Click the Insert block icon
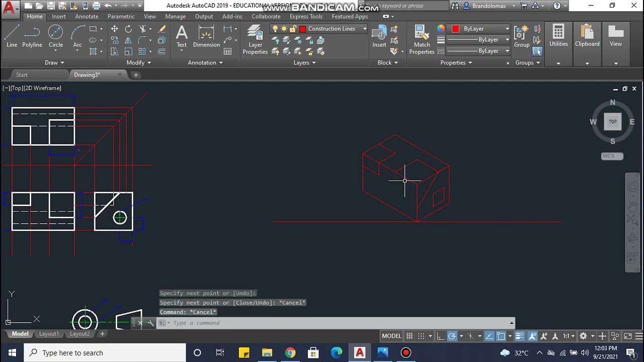Screen dimensions: 644x362 click(x=379, y=36)
